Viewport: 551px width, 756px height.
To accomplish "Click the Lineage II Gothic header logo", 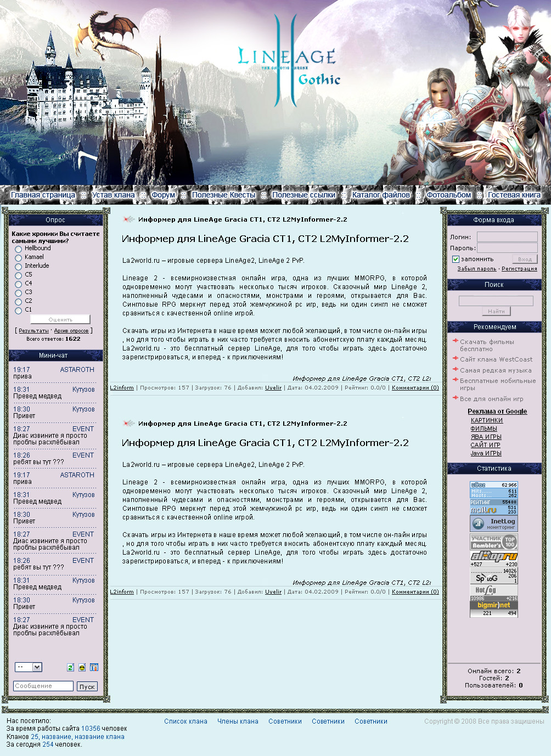I will coord(289,61).
